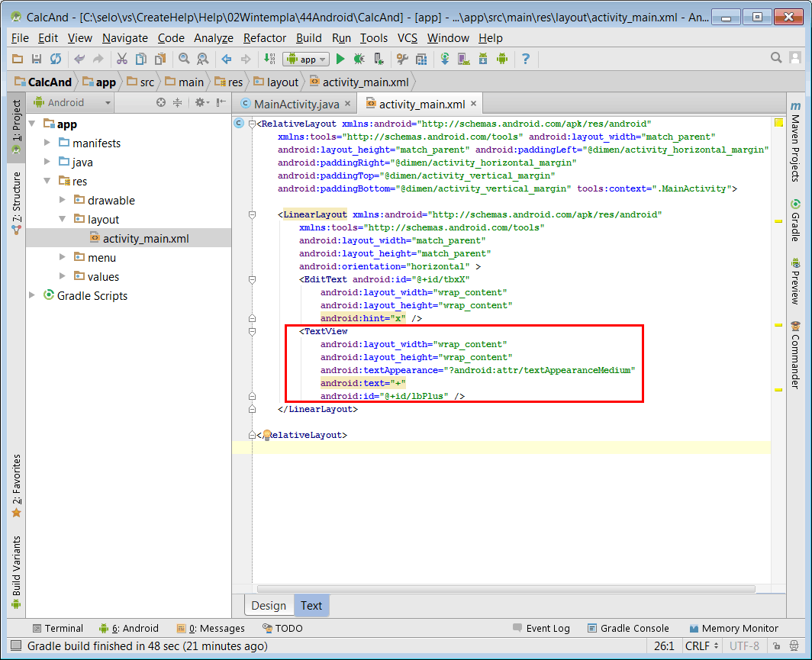
Task: Open Help with the question mark icon
Action: [x=526, y=59]
